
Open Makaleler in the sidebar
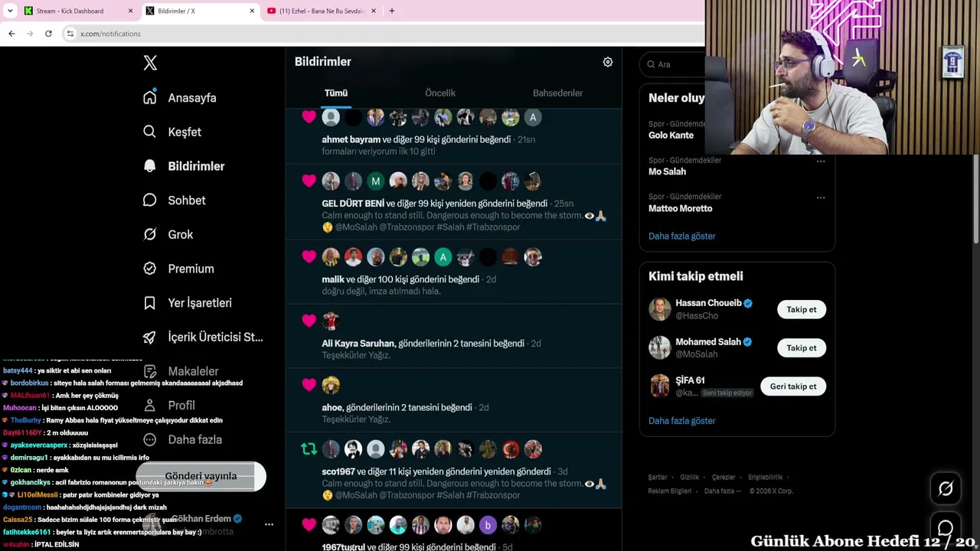(x=184, y=371)
